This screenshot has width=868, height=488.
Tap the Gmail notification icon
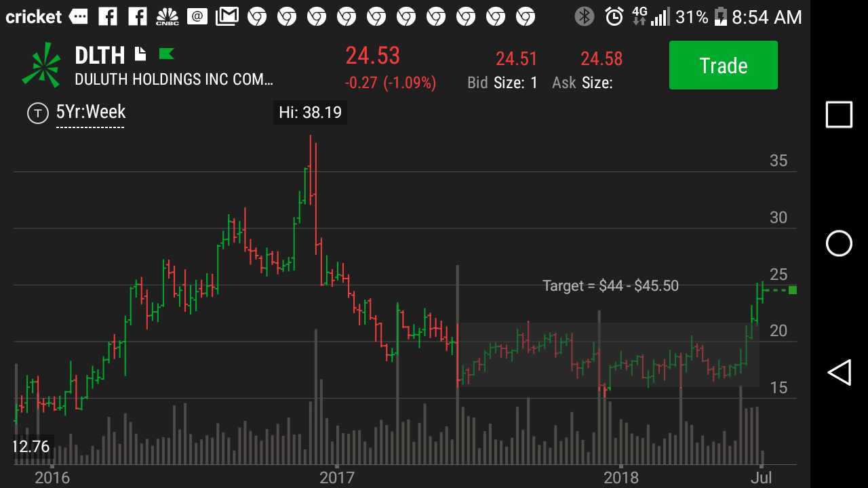tap(227, 17)
